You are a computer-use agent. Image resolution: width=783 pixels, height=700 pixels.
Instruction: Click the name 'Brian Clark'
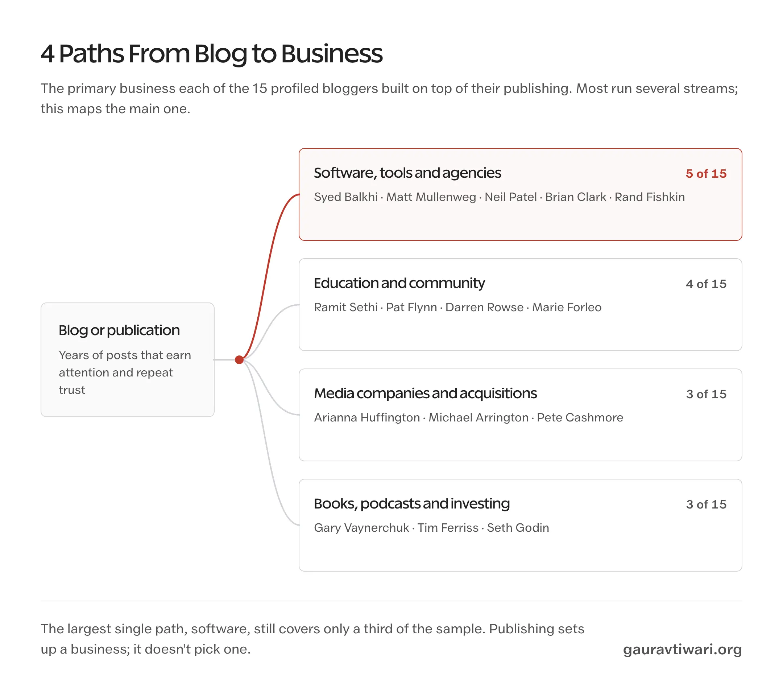pyautogui.click(x=575, y=197)
